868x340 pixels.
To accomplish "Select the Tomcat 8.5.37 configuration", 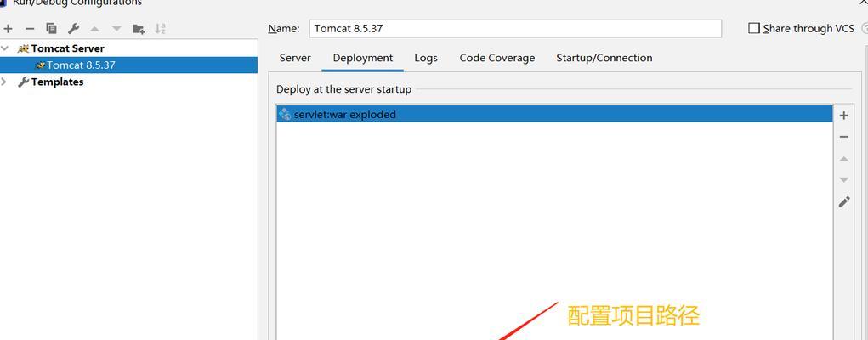I will [128, 65].
